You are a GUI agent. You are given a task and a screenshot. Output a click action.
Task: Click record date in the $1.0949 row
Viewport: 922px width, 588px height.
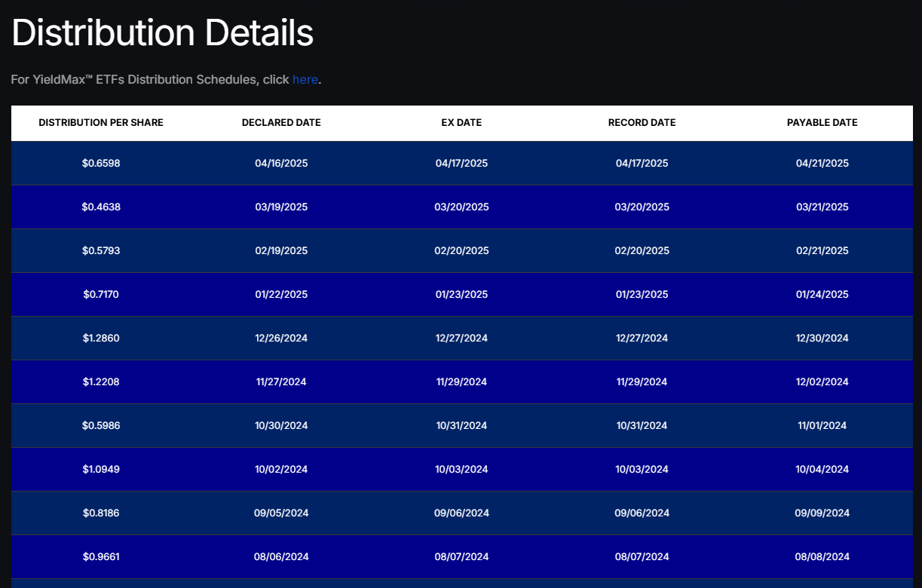(642, 469)
